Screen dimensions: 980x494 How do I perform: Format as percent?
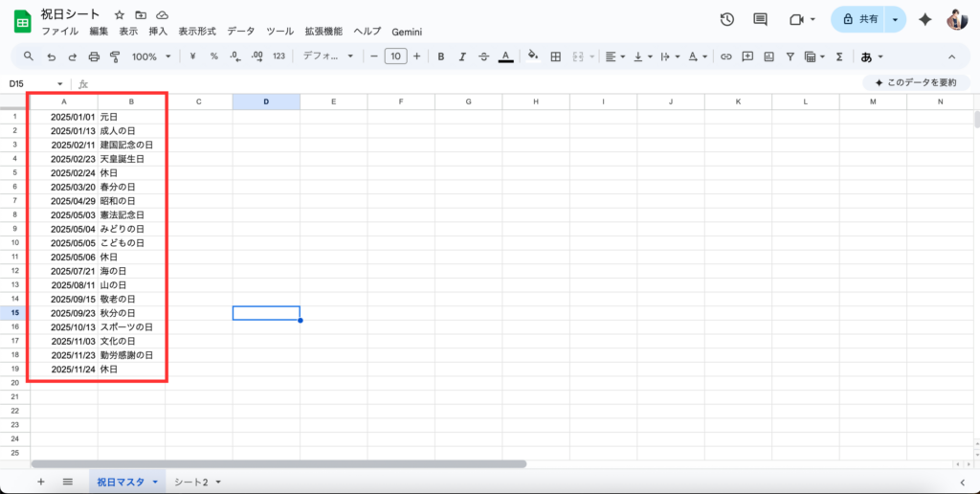(213, 56)
